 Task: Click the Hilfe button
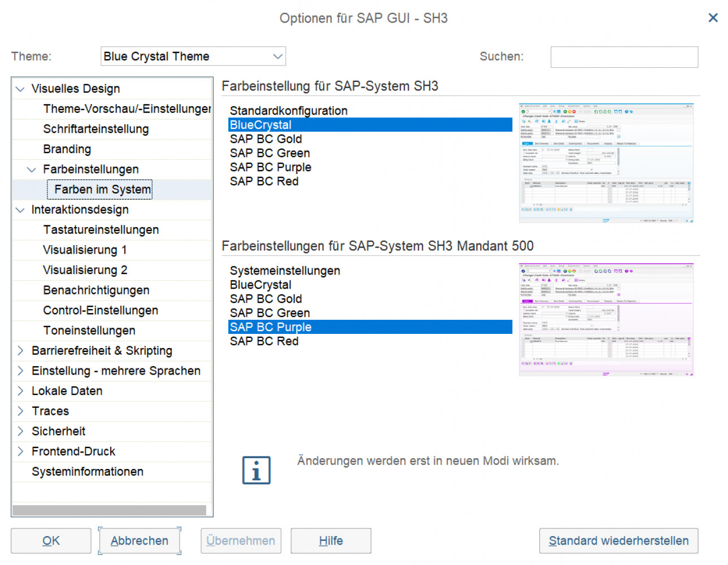click(331, 541)
